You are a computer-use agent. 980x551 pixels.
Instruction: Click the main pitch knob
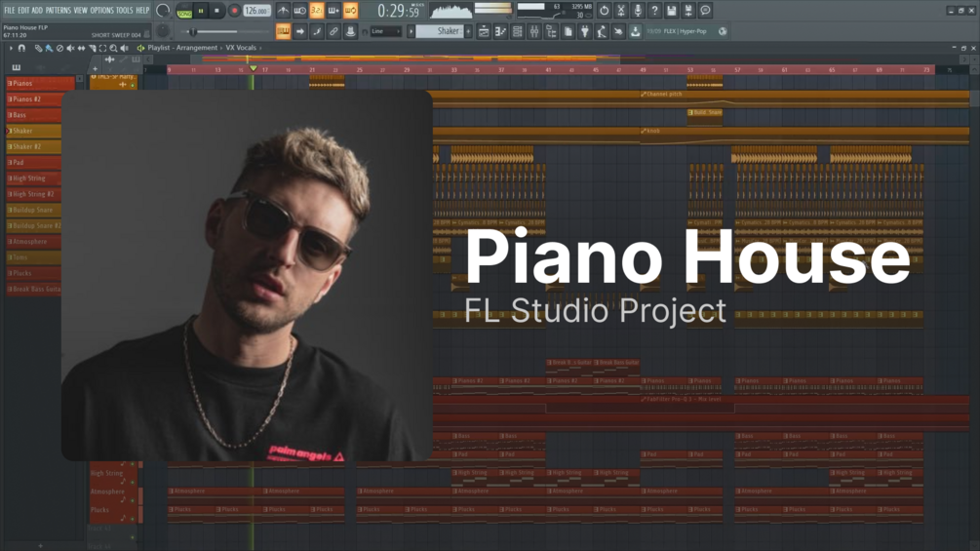point(163,31)
